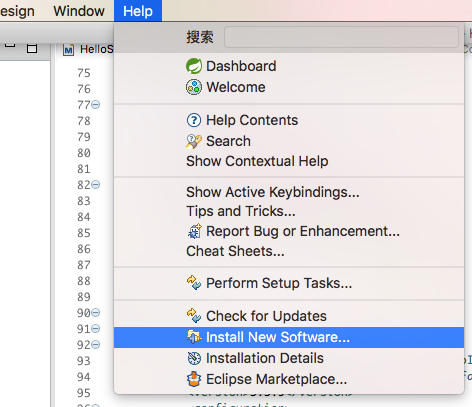Click line number 94 in the gutter

pos(84,377)
